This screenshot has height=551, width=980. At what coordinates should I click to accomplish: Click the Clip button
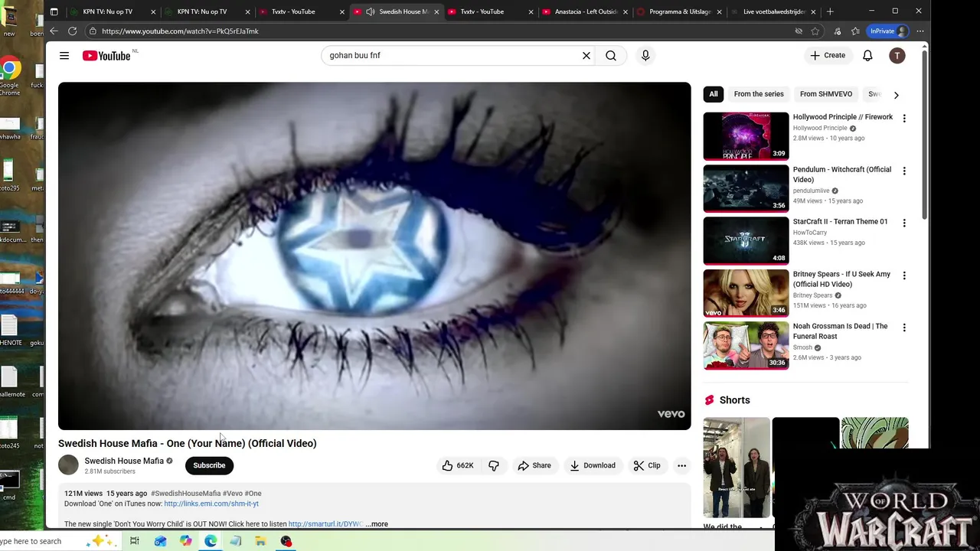[x=647, y=465]
